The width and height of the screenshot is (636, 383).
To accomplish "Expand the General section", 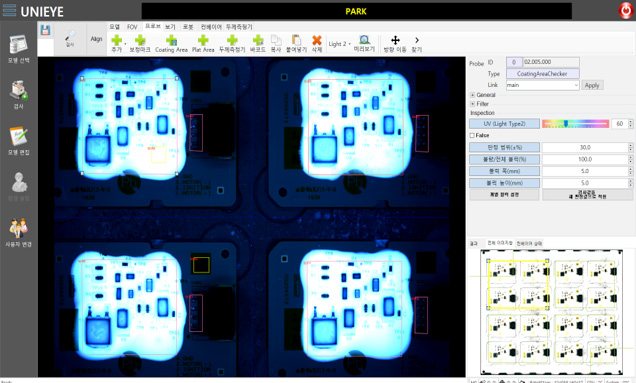I will 473,95.
